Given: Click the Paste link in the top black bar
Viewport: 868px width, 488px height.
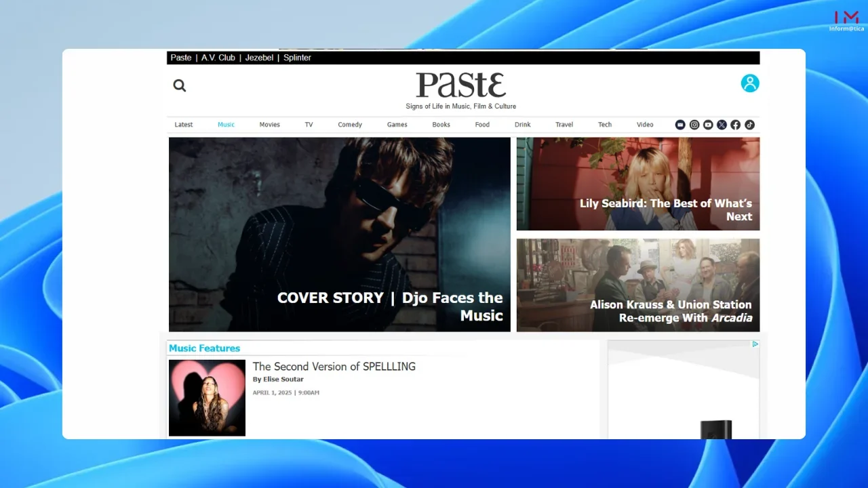Looking at the screenshot, I should coord(181,58).
